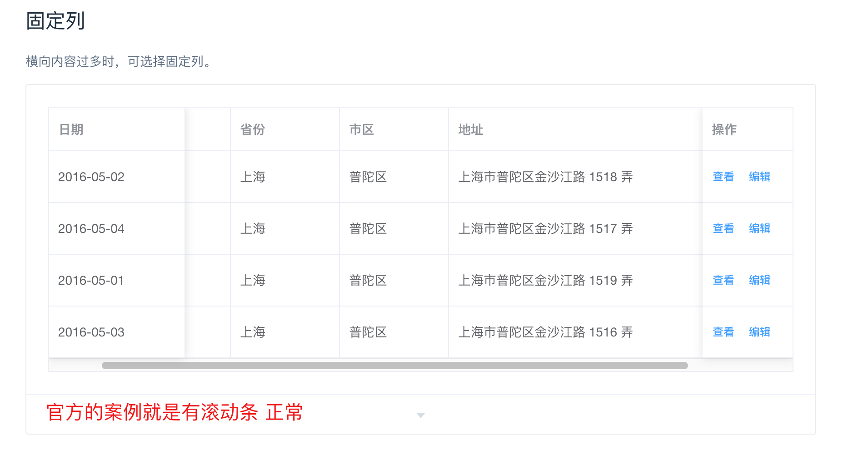This screenshot has width=868, height=465.
Task: Select the date cell showing 2016-05-02
Action: tap(91, 177)
